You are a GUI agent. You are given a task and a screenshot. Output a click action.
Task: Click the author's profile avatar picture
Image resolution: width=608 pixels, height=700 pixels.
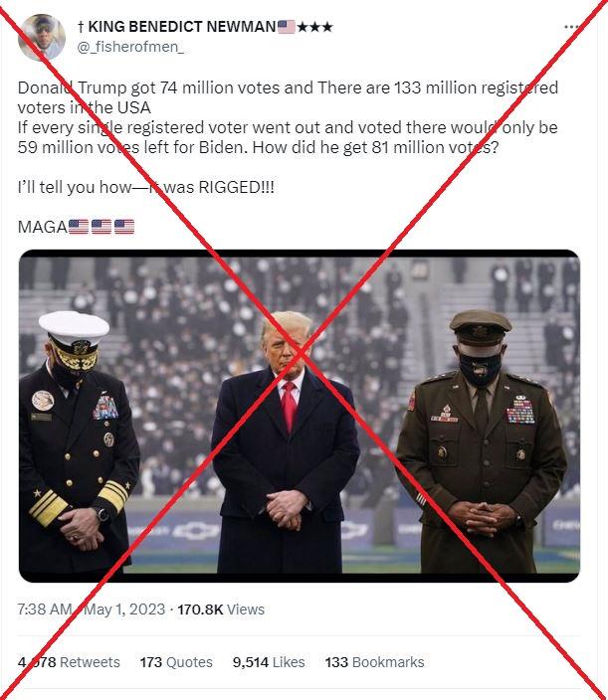click(x=42, y=37)
